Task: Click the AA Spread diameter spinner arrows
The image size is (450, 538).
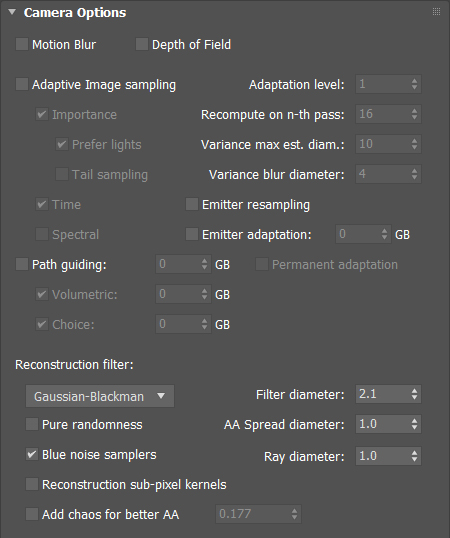Action: [414, 424]
